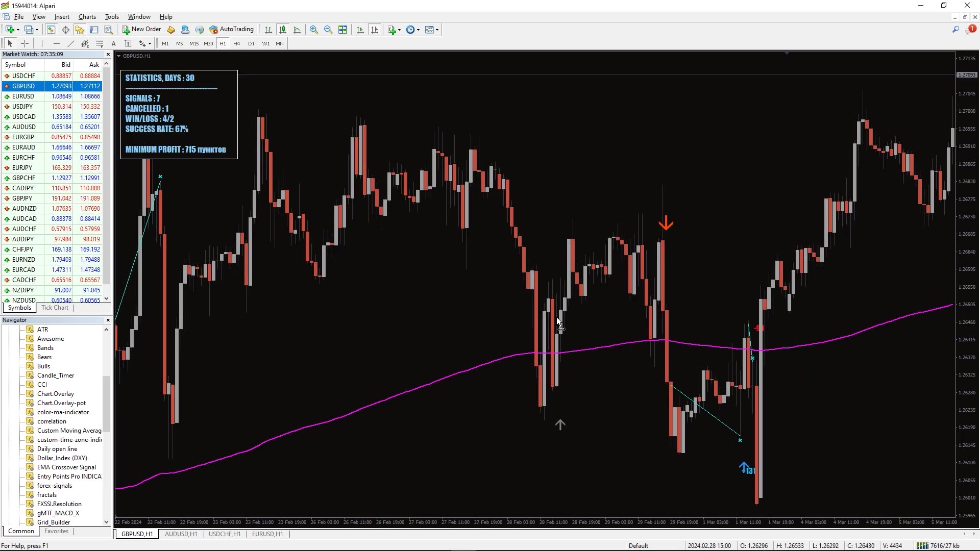Zoom in on the chart
980x551 pixels.
(x=314, y=30)
